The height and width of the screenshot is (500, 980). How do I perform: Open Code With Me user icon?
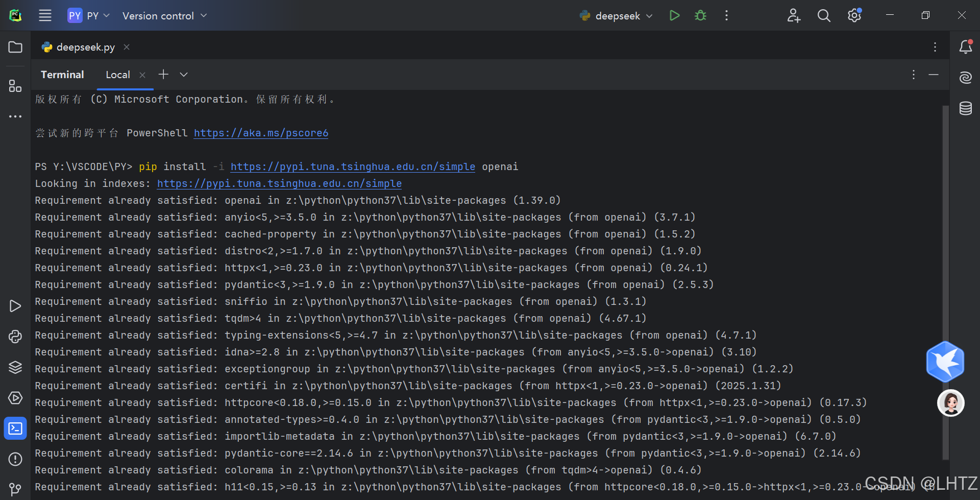pyautogui.click(x=793, y=15)
